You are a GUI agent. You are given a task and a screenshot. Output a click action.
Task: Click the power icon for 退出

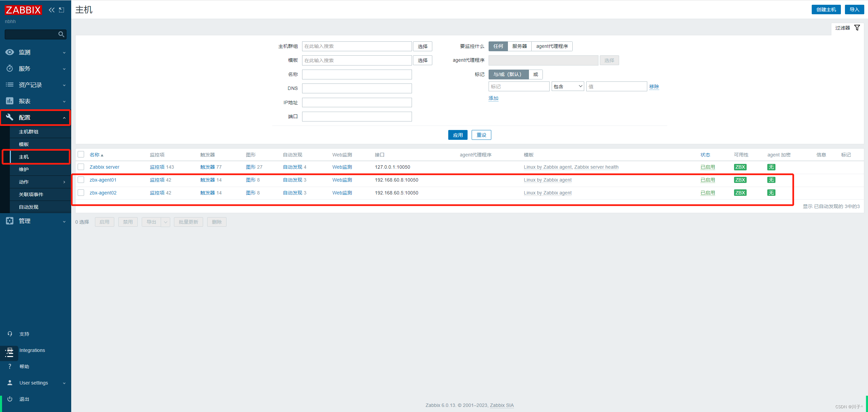click(x=10, y=399)
